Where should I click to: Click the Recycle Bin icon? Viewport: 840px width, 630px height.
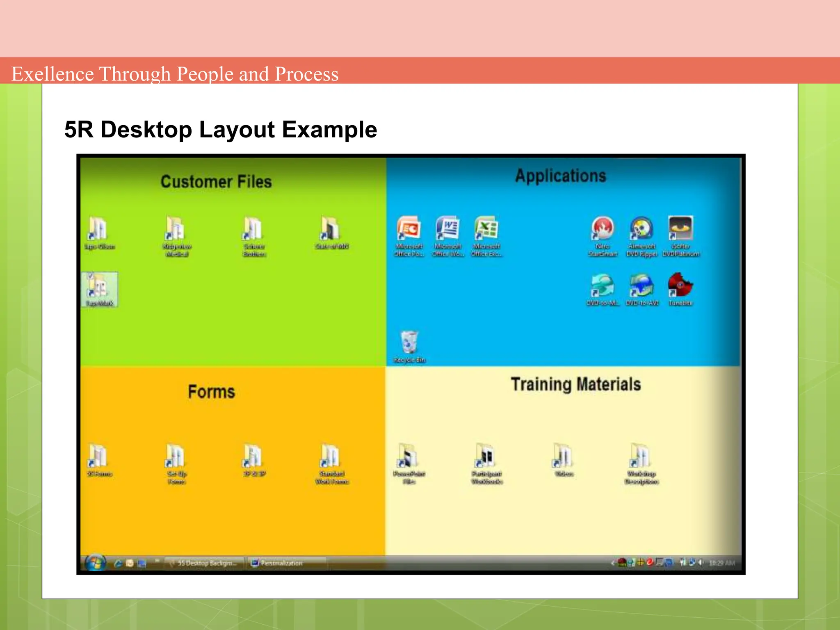pos(409,342)
